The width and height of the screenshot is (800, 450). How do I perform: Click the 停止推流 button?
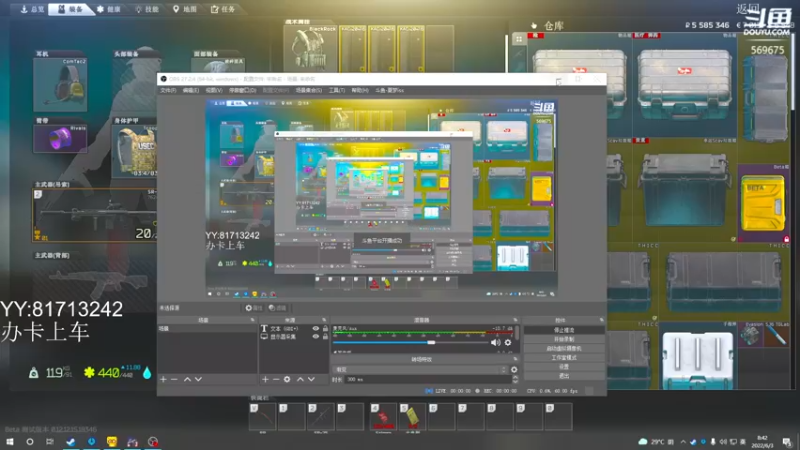[x=564, y=330]
